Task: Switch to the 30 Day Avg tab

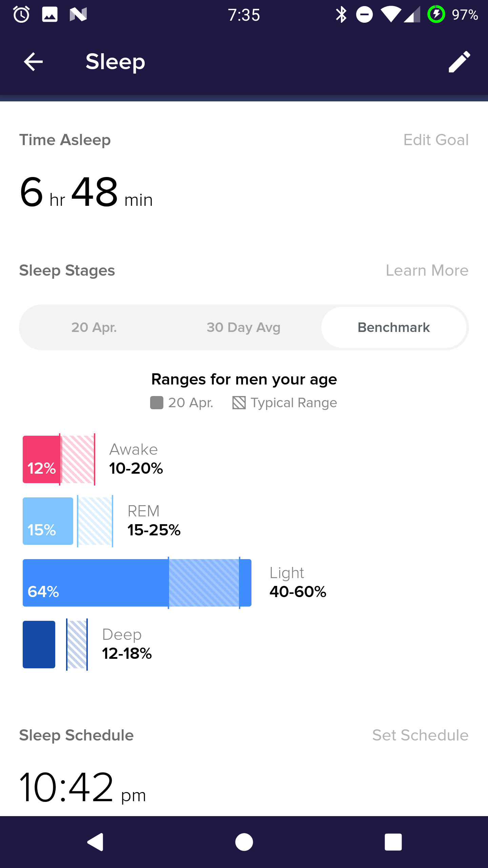Action: 244,328
